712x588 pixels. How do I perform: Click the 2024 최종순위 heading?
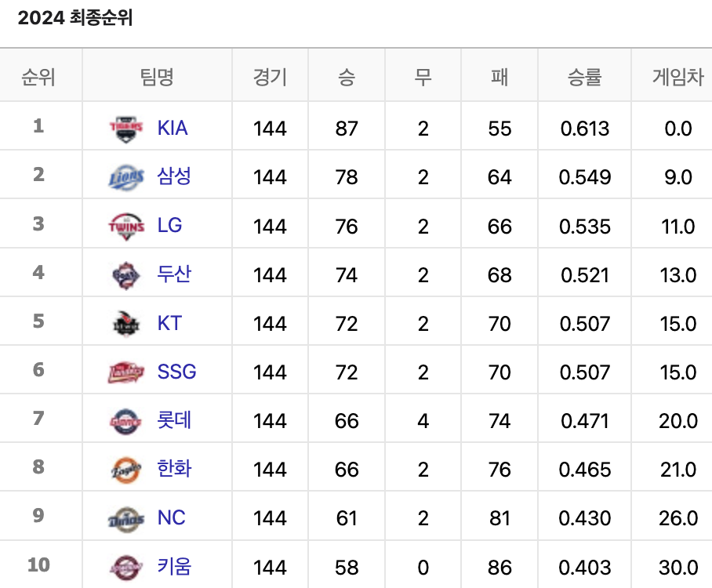75,18
